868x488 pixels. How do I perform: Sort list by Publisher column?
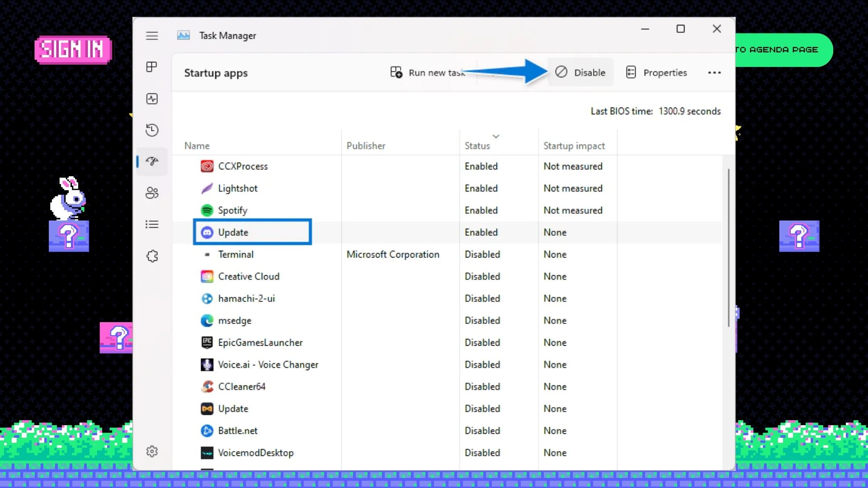pos(366,146)
